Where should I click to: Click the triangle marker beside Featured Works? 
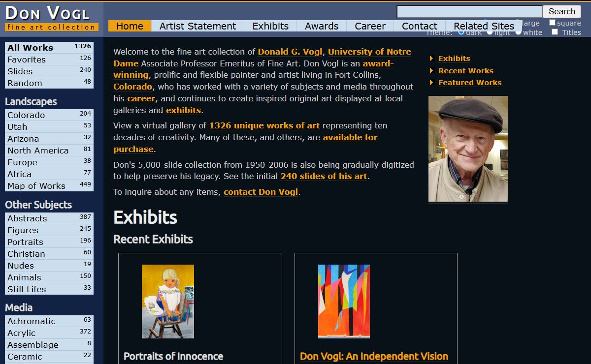(431, 83)
